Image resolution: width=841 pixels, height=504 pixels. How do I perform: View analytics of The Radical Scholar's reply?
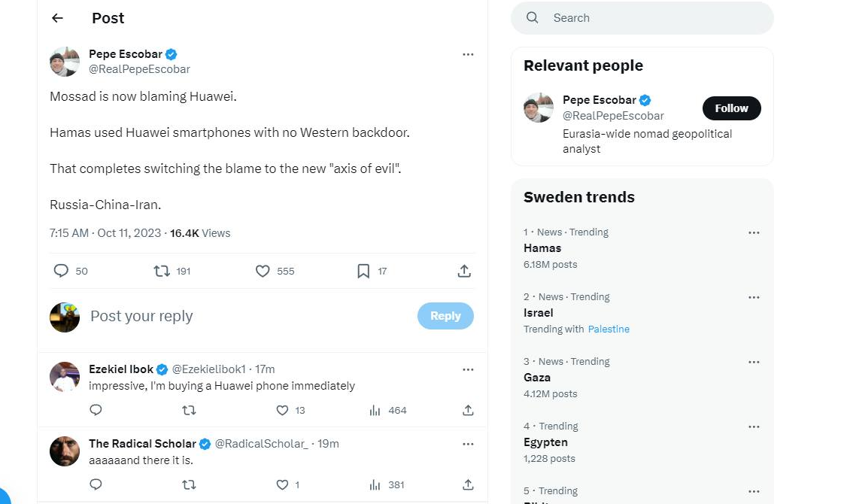[x=375, y=484]
